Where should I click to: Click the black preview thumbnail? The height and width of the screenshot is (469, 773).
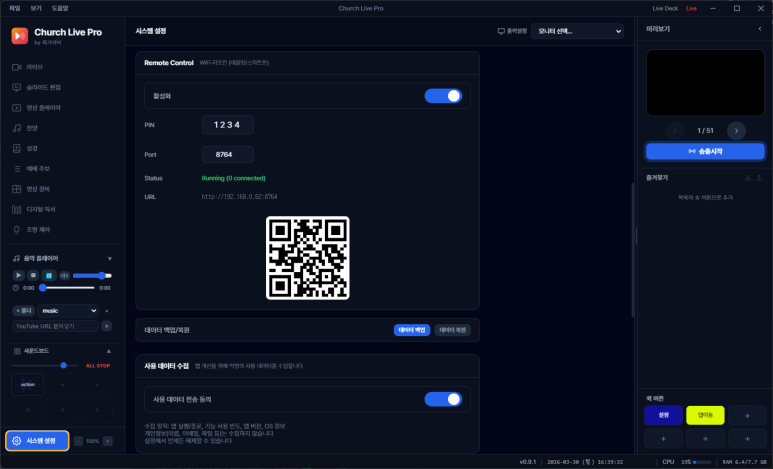[705, 82]
